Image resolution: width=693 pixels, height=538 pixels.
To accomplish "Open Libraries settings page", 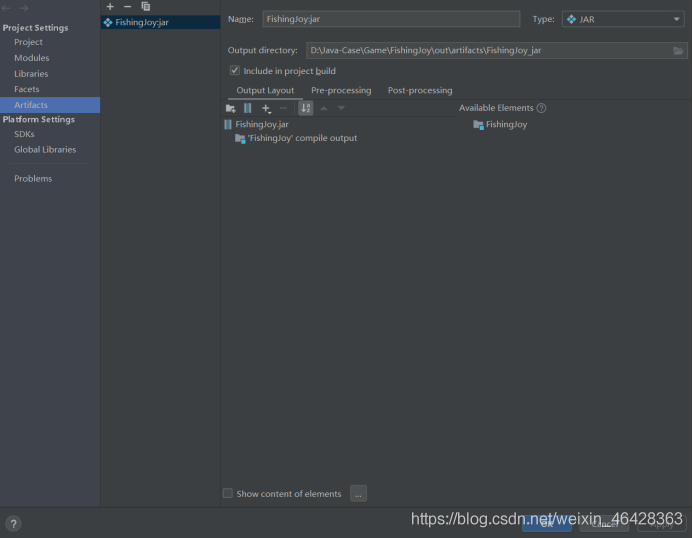I will tap(31, 74).
